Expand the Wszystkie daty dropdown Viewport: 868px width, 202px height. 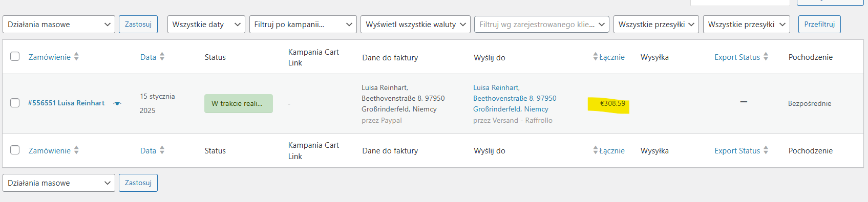[x=206, y=24]
